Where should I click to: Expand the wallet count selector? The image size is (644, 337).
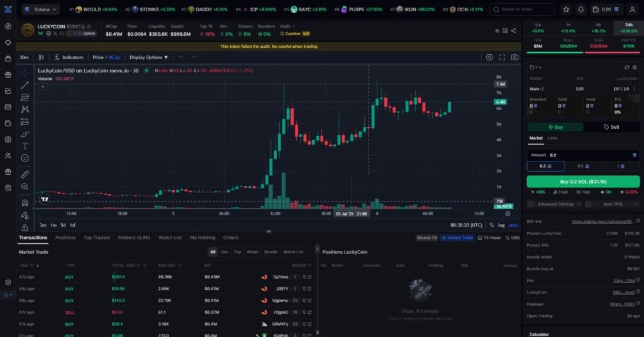point(536,67)
